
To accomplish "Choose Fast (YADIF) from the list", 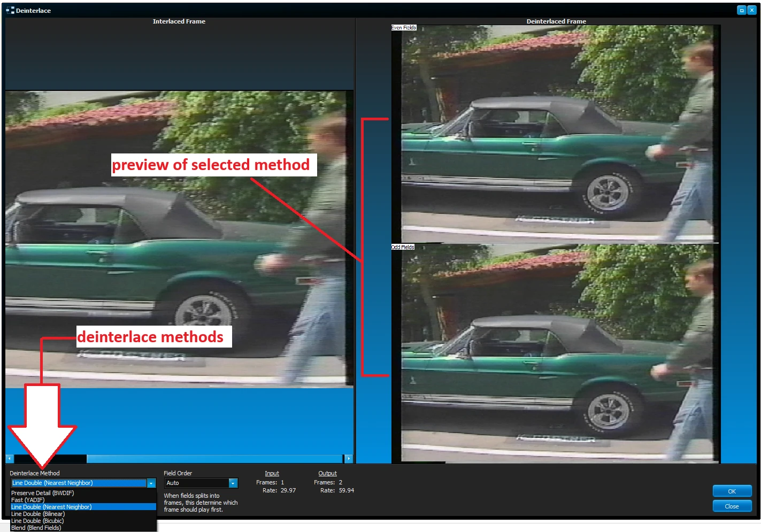I will [x=83, y=500].
